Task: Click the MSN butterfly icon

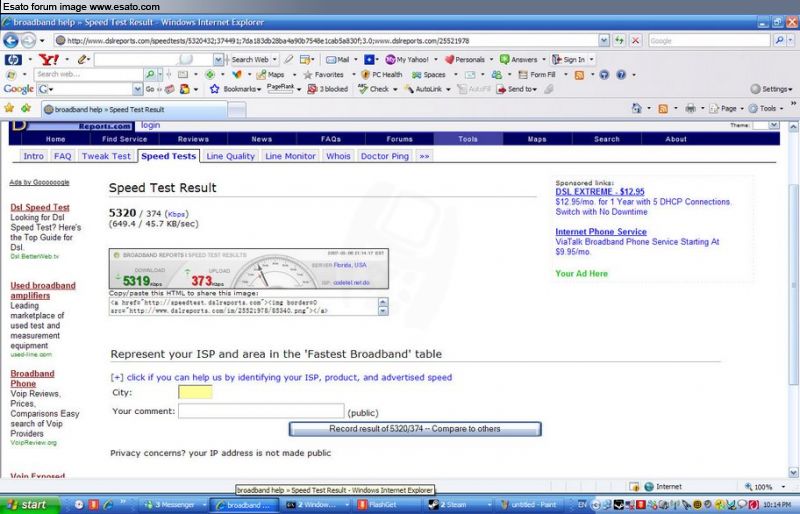Action: click(x=237, y=75)
